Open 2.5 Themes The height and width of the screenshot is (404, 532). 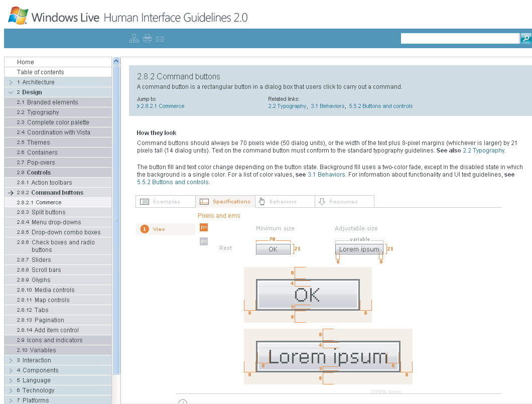[58, 143]
